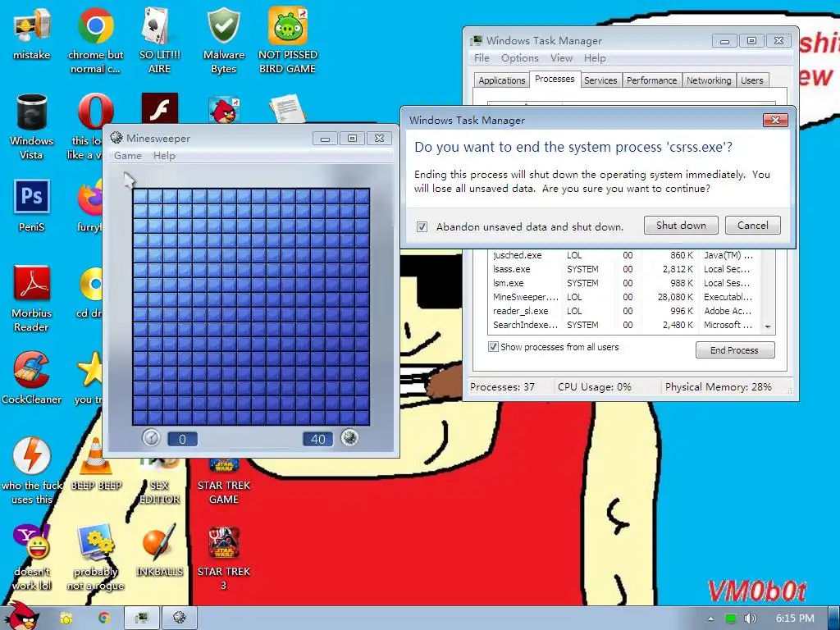Close the csrss.exe confirmation dialog
The height and width of the screenshot is (630, 840).
click(775, 120)
